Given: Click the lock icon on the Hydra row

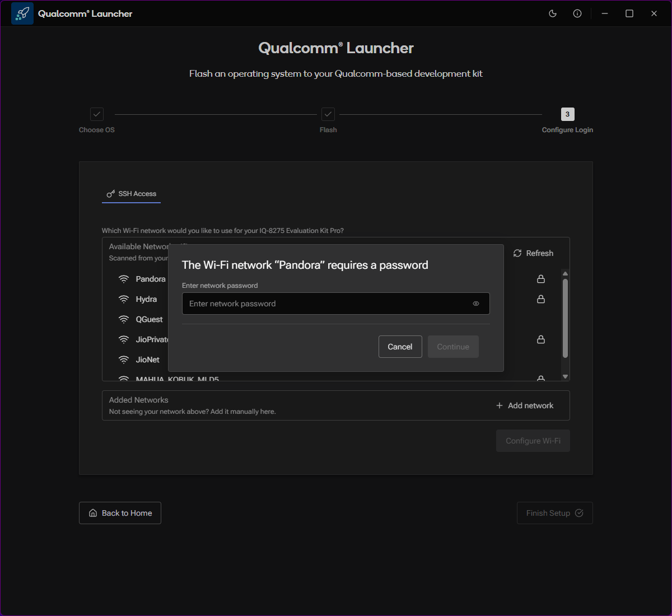Looking at the screenshot, I should click(x=541, y=299).
